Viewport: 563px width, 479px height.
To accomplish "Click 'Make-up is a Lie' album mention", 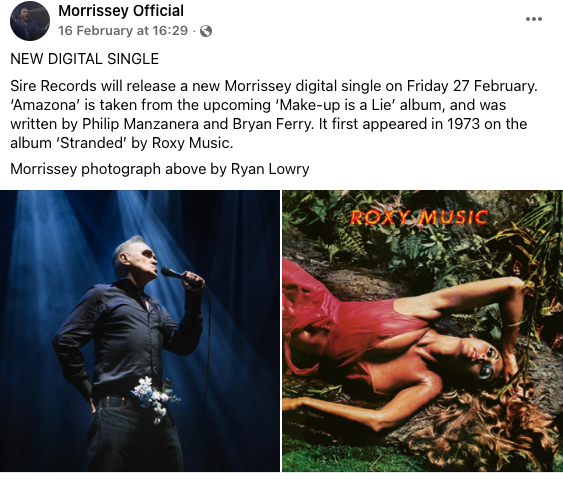I will coord(335,105).
